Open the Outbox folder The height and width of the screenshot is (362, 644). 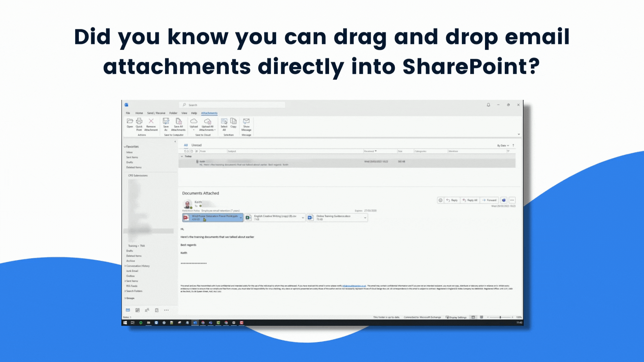click(x=130, y=276)
